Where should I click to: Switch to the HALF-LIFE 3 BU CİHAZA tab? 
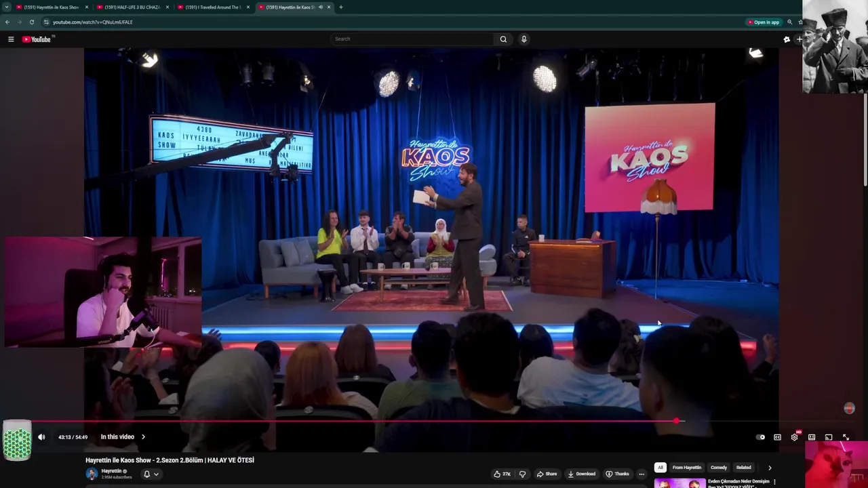pos(132,7)
